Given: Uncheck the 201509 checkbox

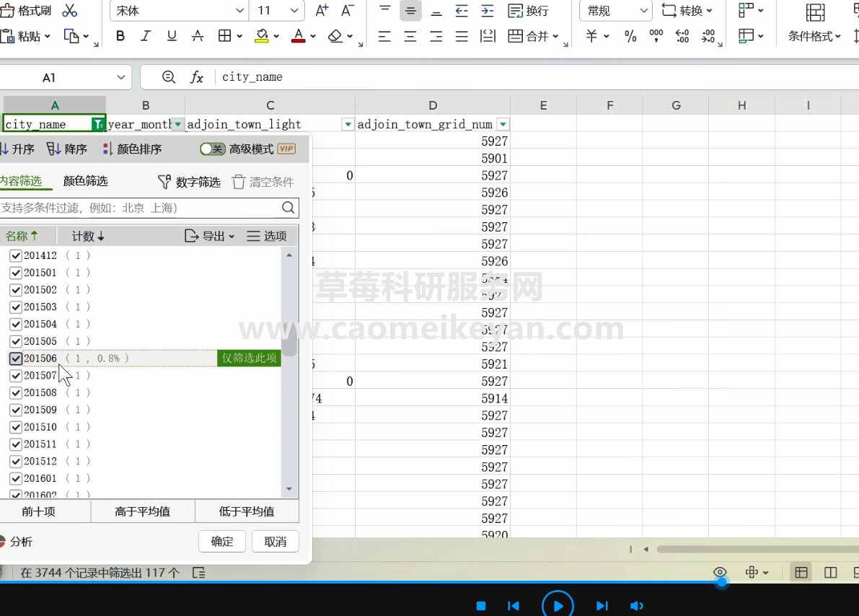Looking at the screenshot, I should point(16,410).
